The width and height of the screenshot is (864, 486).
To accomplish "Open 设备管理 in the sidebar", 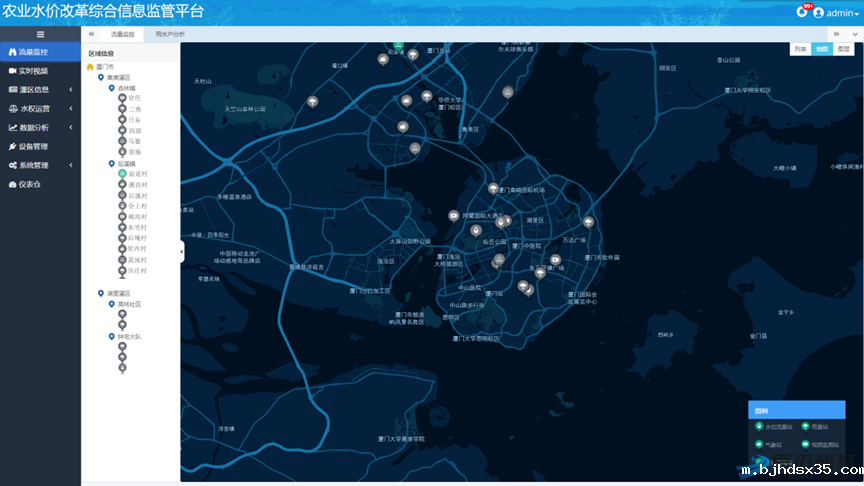I will [34, 146].
